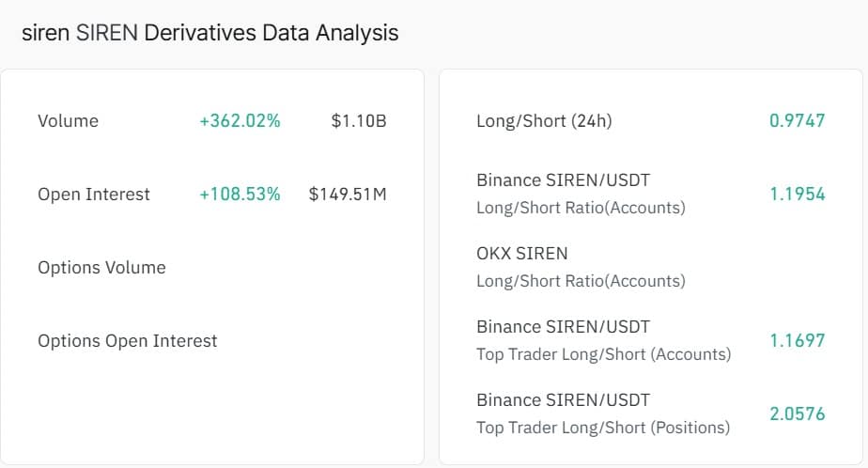Click the 2.0576 positions ratio value
The image size is (868, 468).
[797, 414]
